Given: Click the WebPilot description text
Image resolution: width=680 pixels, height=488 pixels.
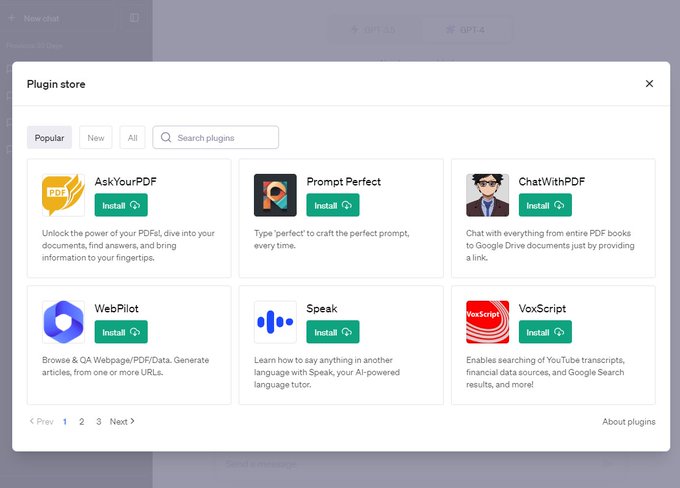Looking at the screenshot, I should pyautogui.click(x=126, y=366).
